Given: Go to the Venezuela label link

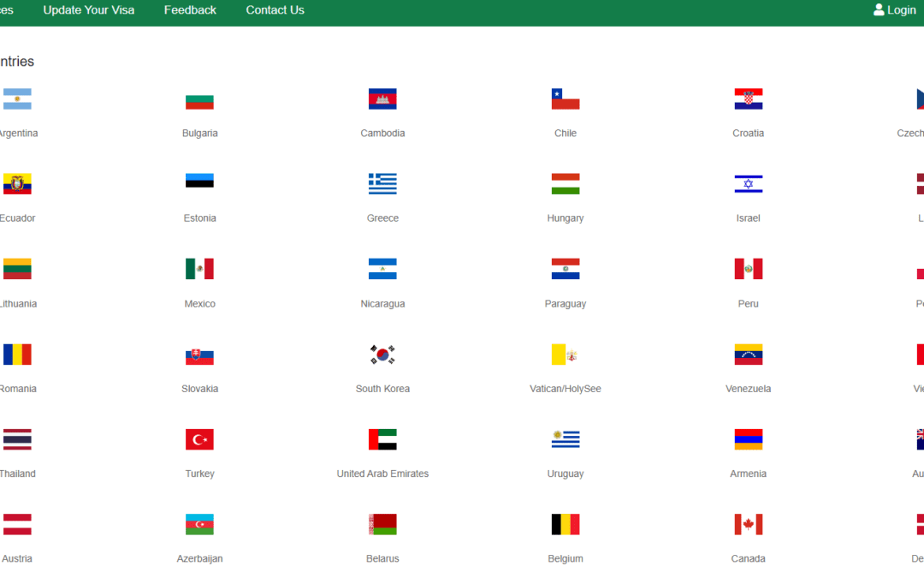Looking at the screenshot, I should pyautogui.click(x=749, y=389).
